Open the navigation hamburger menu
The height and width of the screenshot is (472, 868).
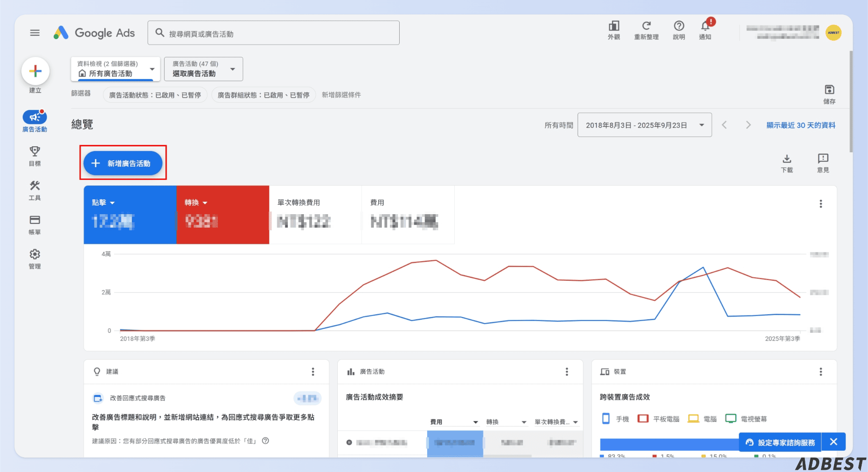35,32
